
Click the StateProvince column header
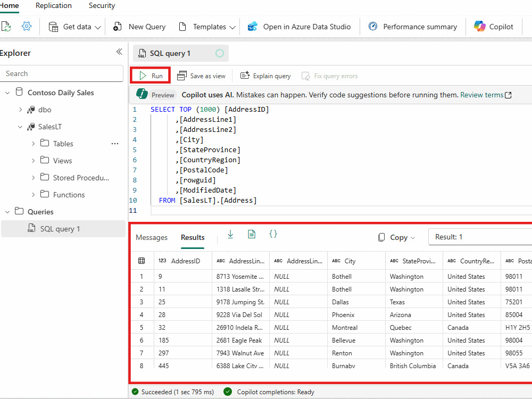pyautogui.click(x=414, y=261)
